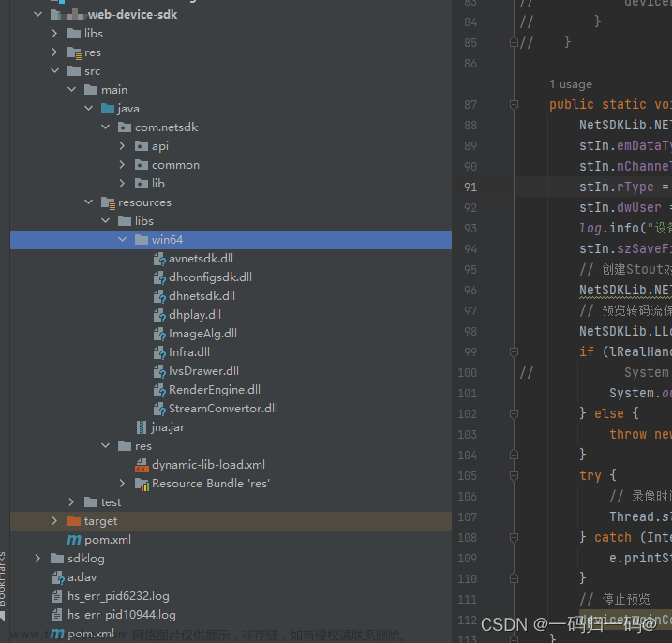This screenshot has width=672, height=643.
Task: Select dhplay.dll file icon
Action: click(159, 315)
